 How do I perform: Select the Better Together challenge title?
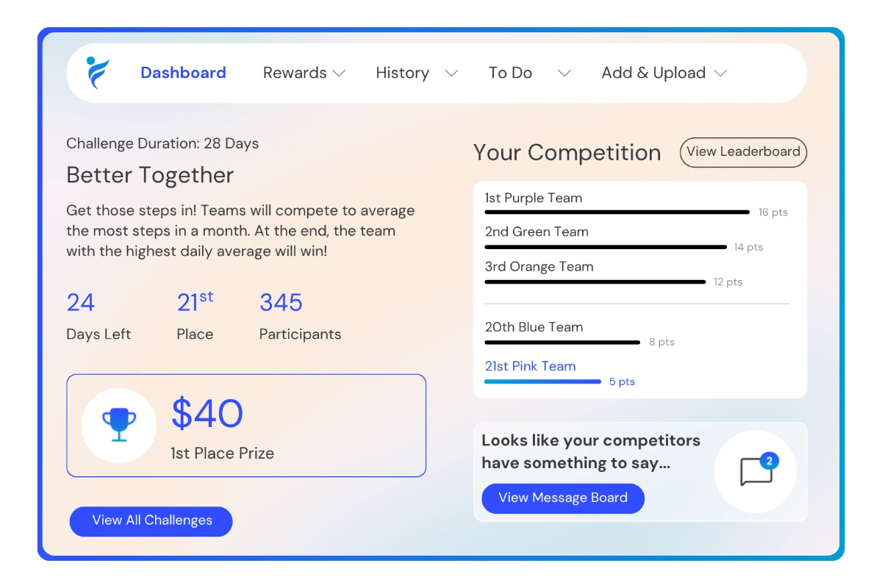(x=149, y=175)
